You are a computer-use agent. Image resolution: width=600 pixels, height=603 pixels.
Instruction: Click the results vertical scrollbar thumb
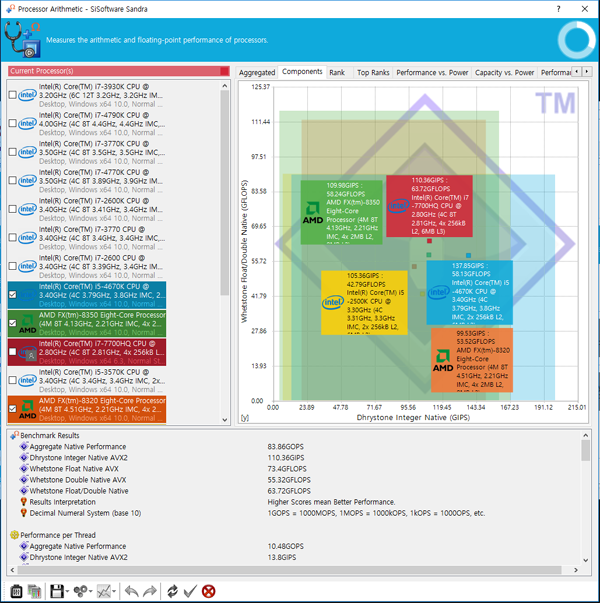pos(585,450)
